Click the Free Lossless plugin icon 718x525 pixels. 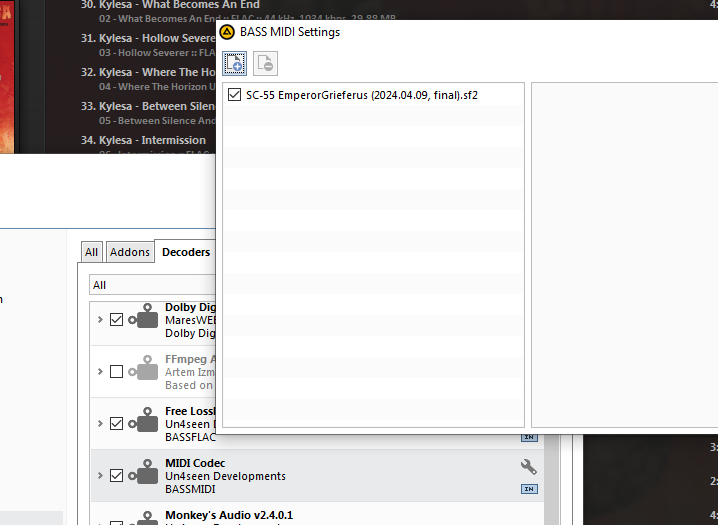coord(143,420)
